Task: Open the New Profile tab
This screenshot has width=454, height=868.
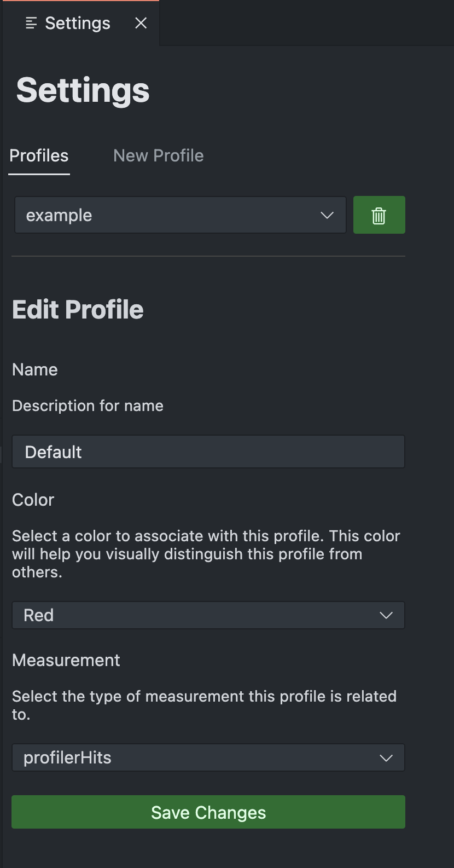Action: [x=158, y=156]
